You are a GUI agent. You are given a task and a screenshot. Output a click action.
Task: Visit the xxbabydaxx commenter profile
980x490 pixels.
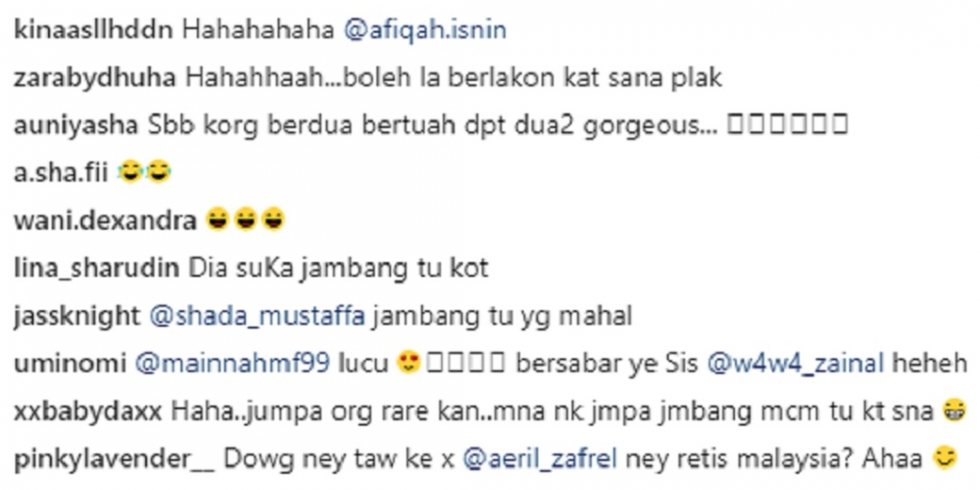pyautogui.click(x=88, y=412)
